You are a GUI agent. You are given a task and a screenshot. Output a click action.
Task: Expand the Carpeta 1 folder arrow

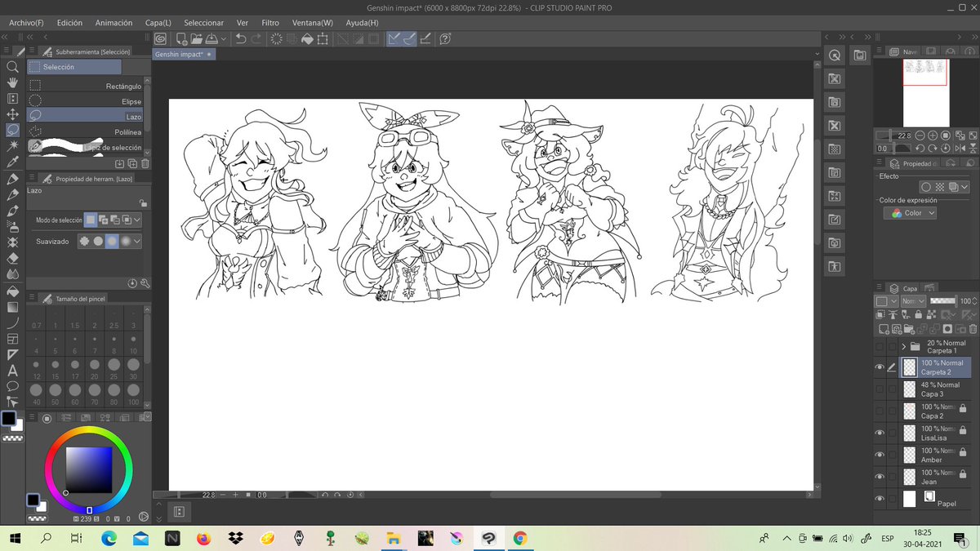click(903, 346)
